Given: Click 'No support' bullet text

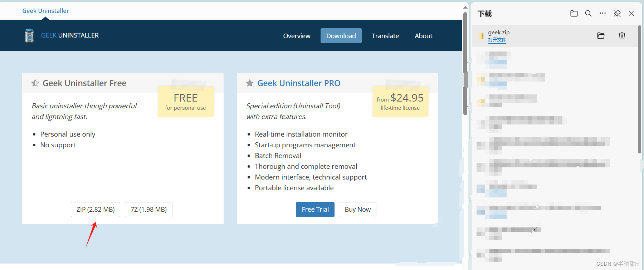Looking at the screenshot, I should pyautogui.click(x=58, y=145).
